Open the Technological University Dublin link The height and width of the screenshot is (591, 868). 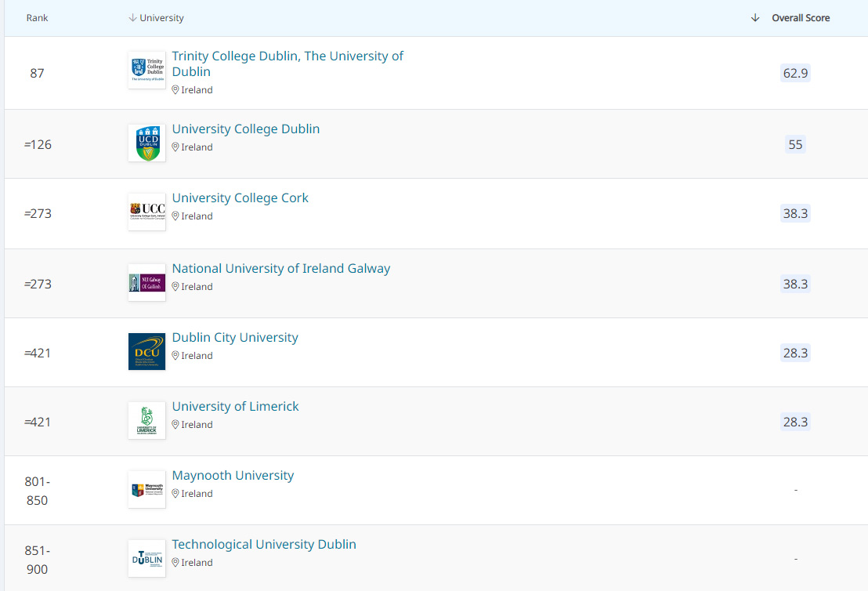pyautogui.click(x=264, y=545)
